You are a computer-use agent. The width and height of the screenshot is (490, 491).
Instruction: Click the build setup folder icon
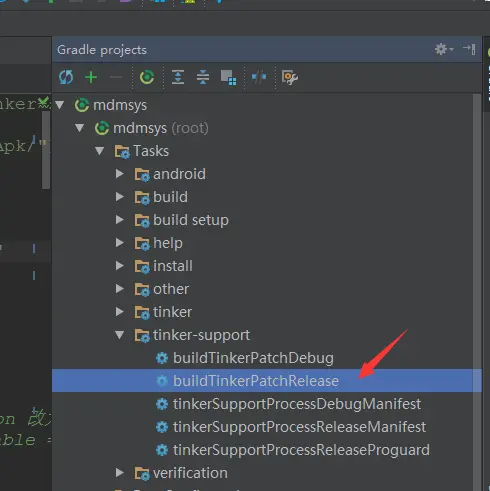(142, 221)
